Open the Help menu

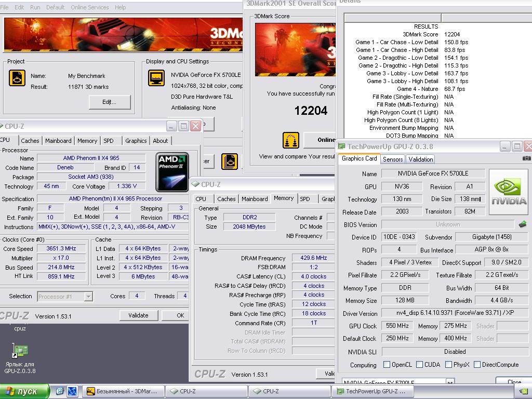click(120, 7)
